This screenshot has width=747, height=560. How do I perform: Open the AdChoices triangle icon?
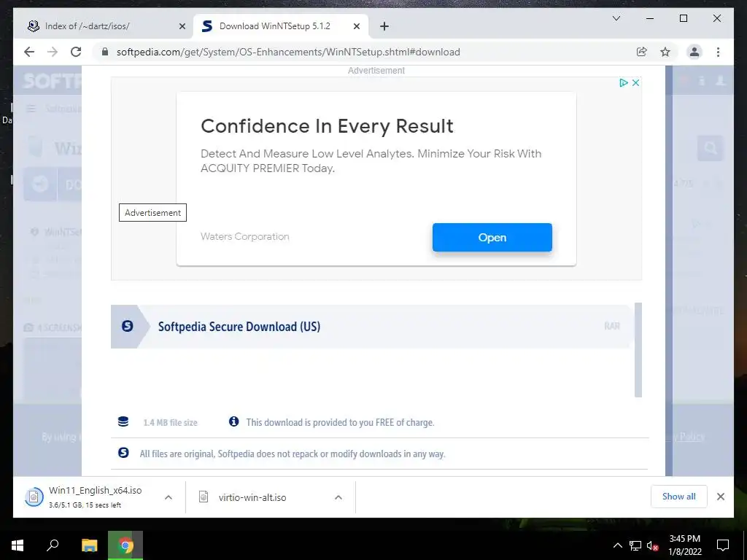pos(623,83)
